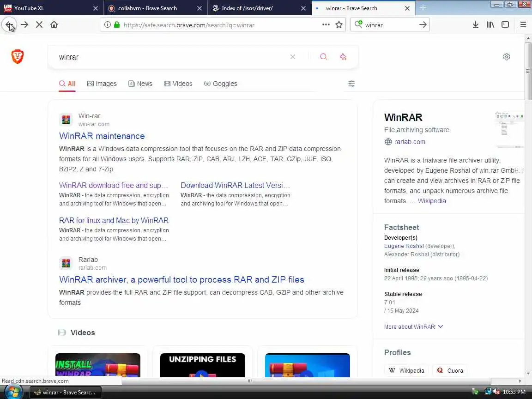Open Quora profile button
Viewport: 532px width, 399px height.
pyautogui.click(x=450, y=370)
